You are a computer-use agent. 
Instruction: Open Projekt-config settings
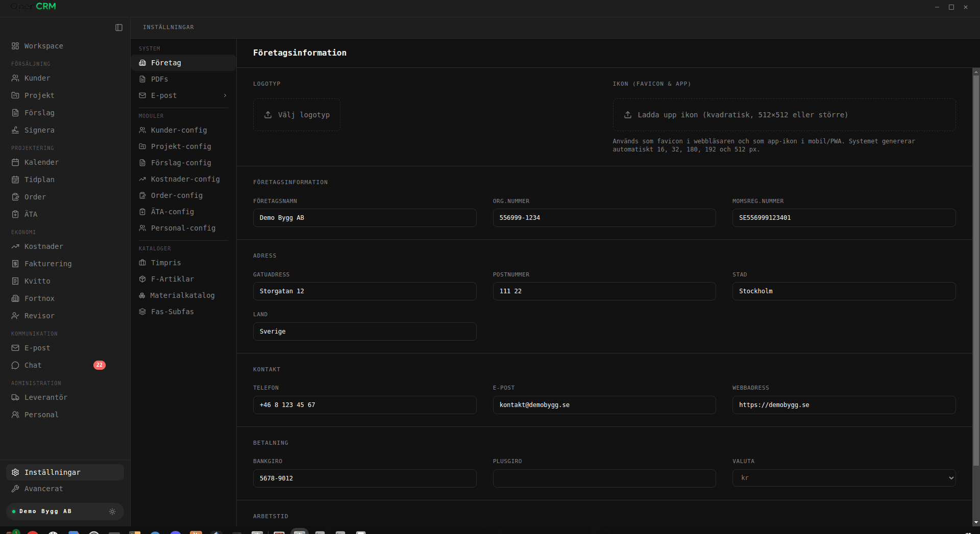click(184, 146)
